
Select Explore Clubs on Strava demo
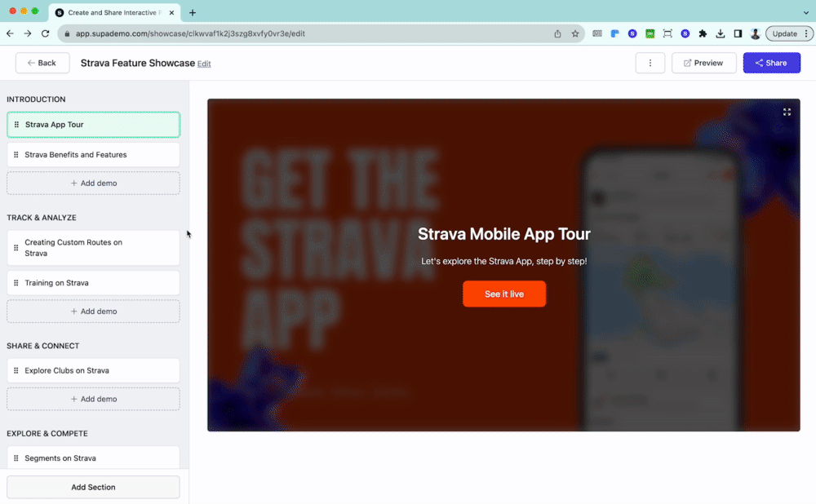click(93, 370)
